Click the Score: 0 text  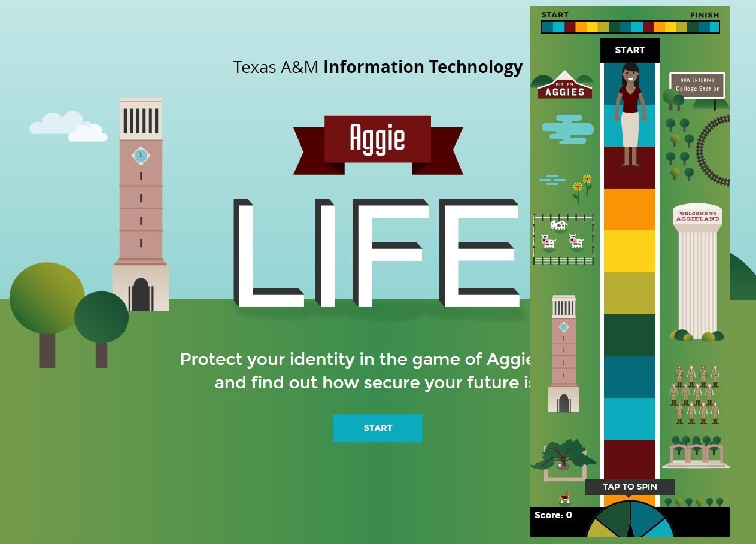pos(553,515)
